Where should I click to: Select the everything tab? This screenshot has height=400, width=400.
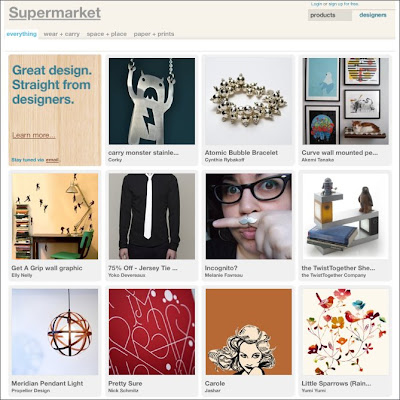22,34
